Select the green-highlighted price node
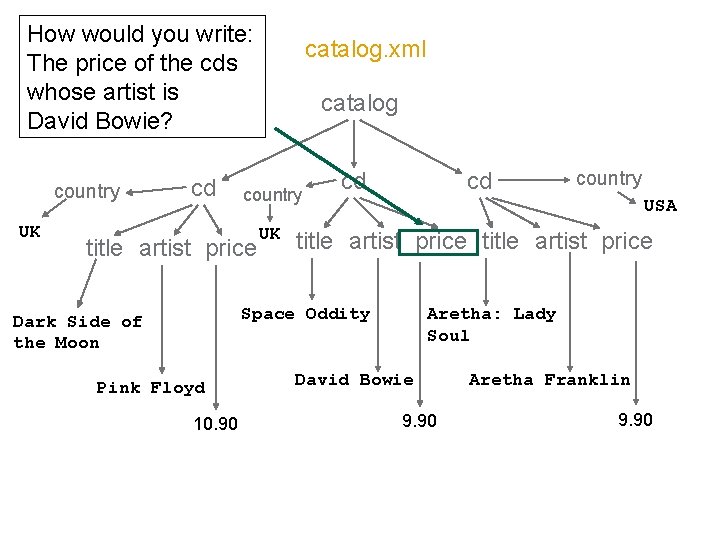Screen dimensions: 720x540 tap(440, 241)
